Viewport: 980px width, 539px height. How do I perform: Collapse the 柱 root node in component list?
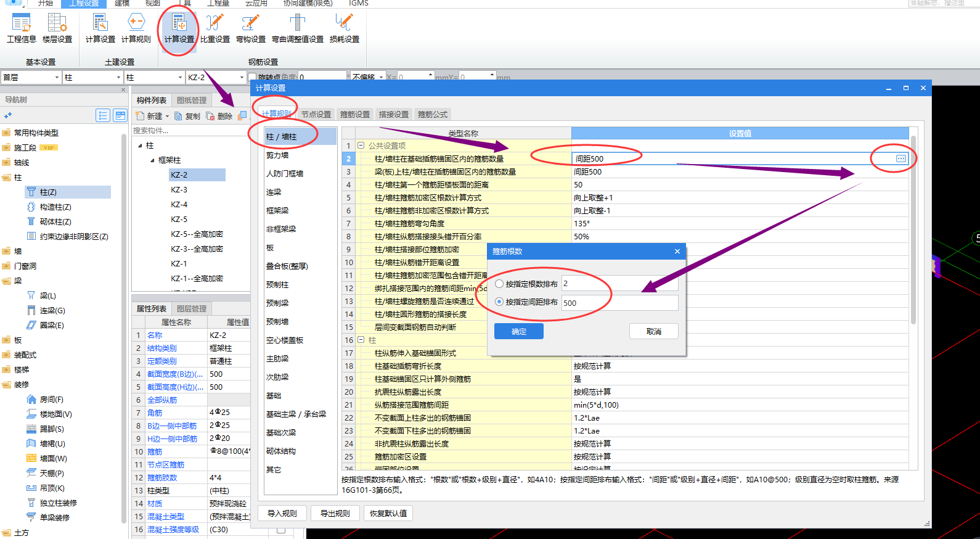pyautogui.click(x=141, y=146)
